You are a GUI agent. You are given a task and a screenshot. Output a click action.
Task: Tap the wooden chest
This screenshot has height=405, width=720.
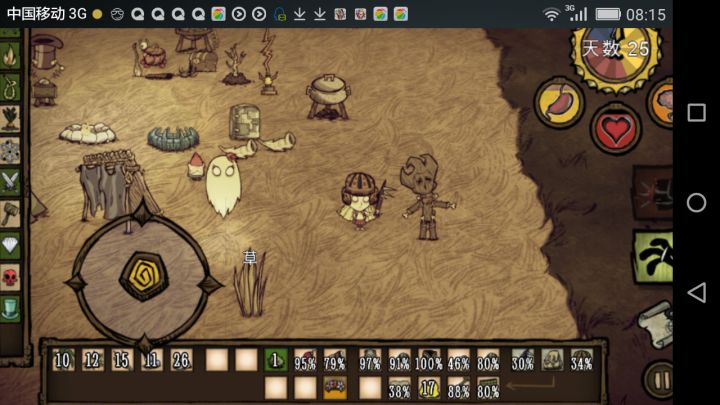(x=203, y=61)
